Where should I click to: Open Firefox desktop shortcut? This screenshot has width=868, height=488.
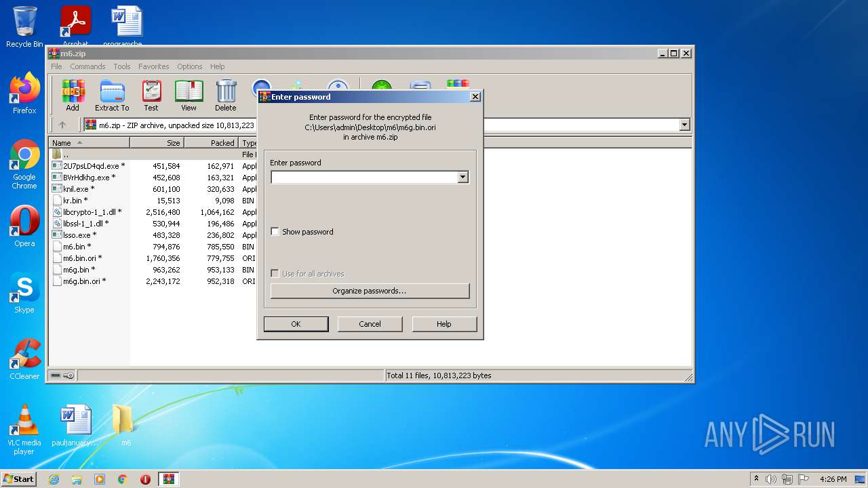(x=24, y=94)
